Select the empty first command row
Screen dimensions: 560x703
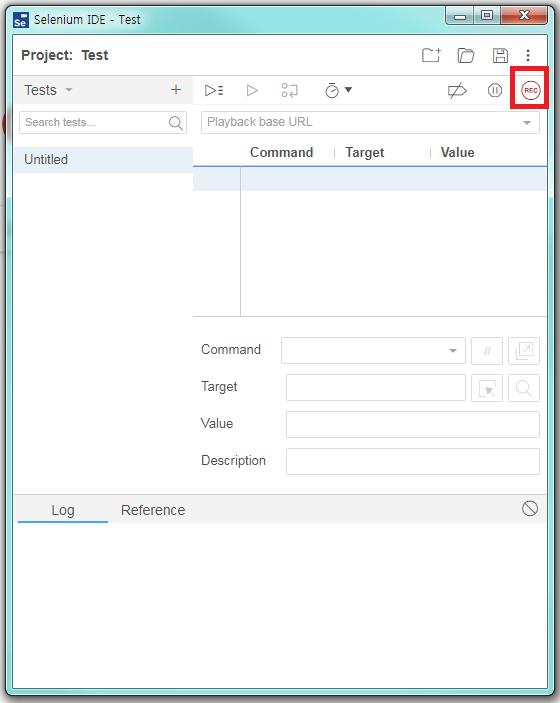tap(370, 179)
